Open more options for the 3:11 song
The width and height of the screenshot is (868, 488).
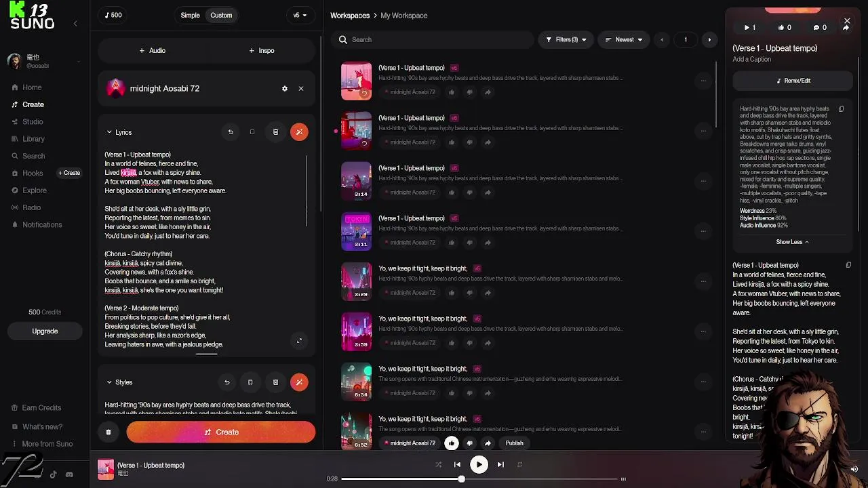pyautogui.click(x=703, y=231)
